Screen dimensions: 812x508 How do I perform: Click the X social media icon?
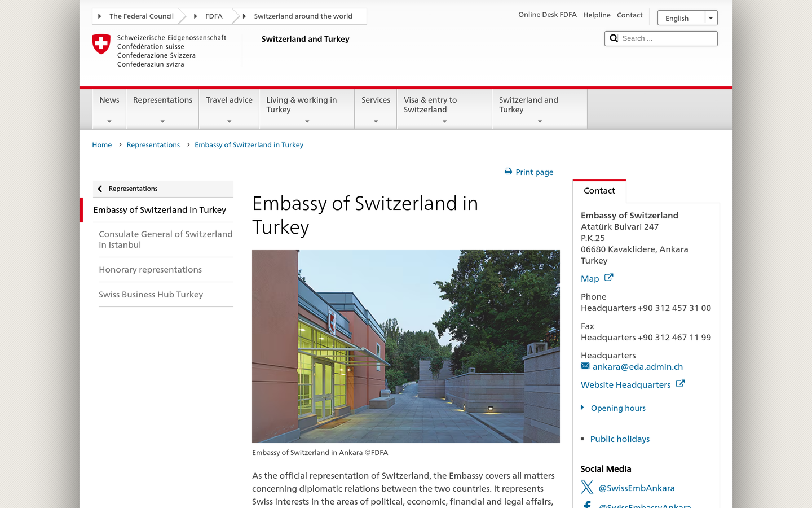pyautogui.click(x=587, y=487)
